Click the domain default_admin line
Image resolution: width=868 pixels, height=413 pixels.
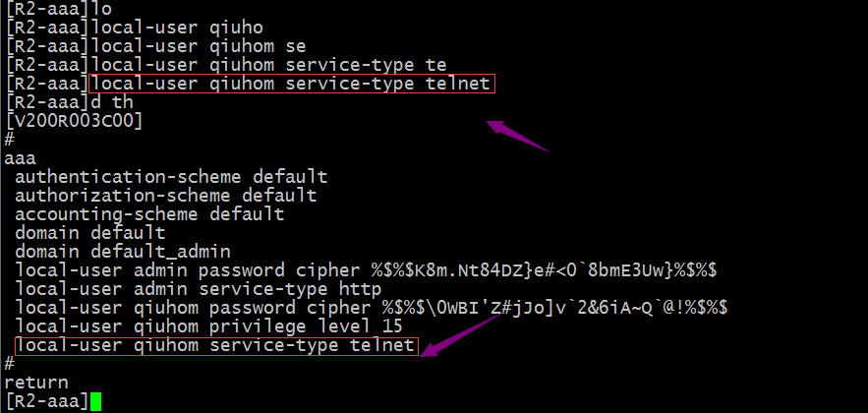[x=122, y=253]
